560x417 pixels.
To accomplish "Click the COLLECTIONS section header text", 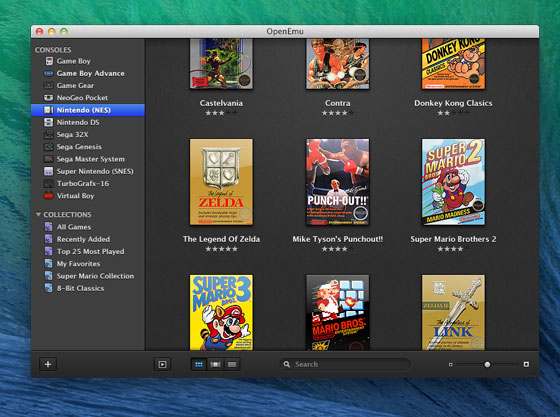I will point(68,215).
